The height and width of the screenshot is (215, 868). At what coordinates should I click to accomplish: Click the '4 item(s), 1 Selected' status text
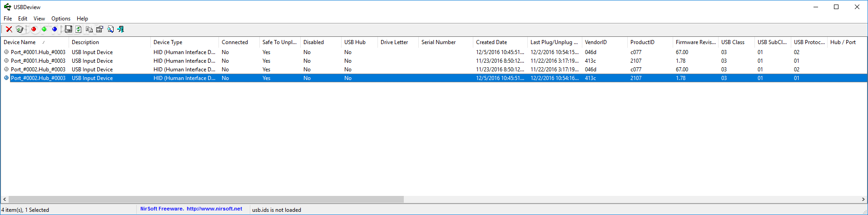25,210
